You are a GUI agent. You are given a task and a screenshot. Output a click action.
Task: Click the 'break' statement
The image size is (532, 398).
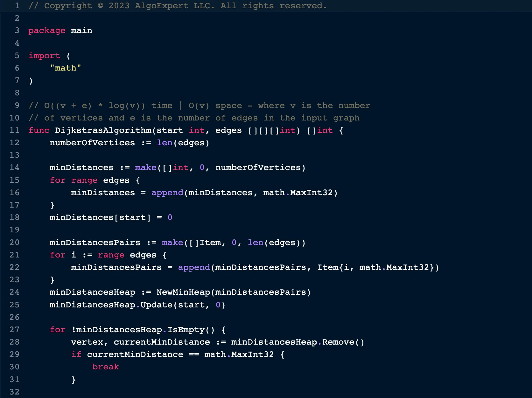point(106,367)
